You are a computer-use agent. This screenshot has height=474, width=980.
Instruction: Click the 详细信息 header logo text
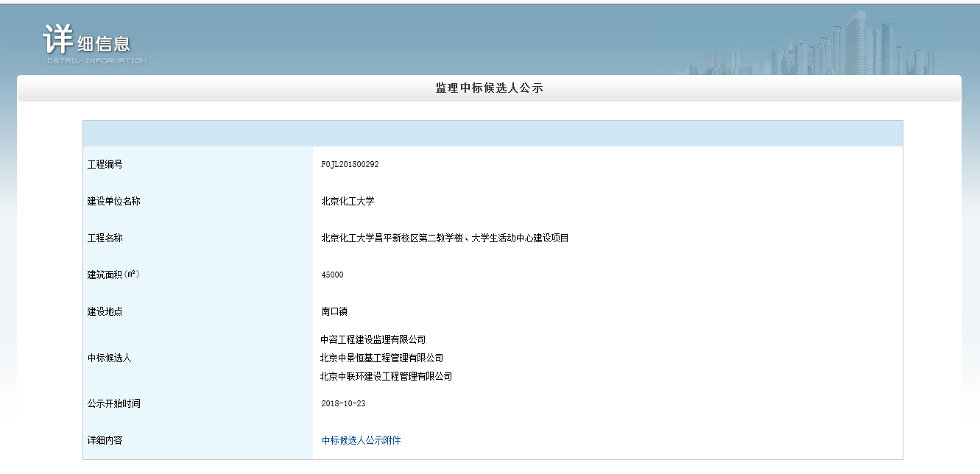click(x=88, y=40)
